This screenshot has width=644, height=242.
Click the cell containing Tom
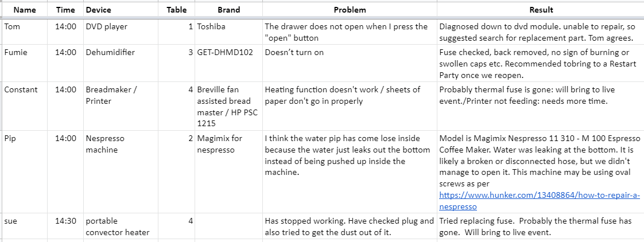[25, 32]
